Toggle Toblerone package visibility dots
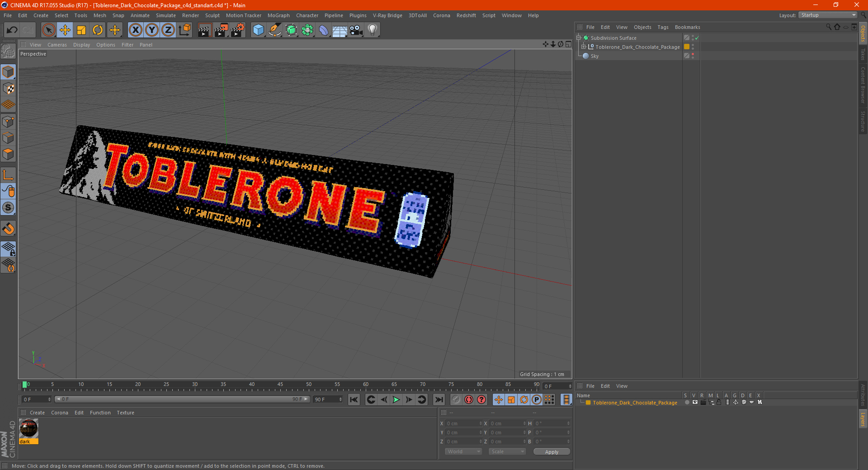Image resolution: width=868 pixels, height=470 pixels. (693, 47)
